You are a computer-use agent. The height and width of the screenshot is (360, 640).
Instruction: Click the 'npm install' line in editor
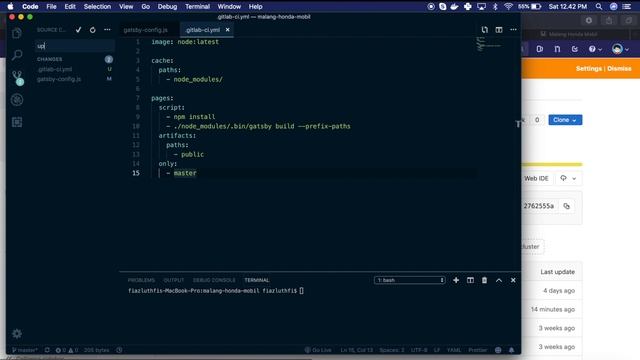tap(194, 117)
